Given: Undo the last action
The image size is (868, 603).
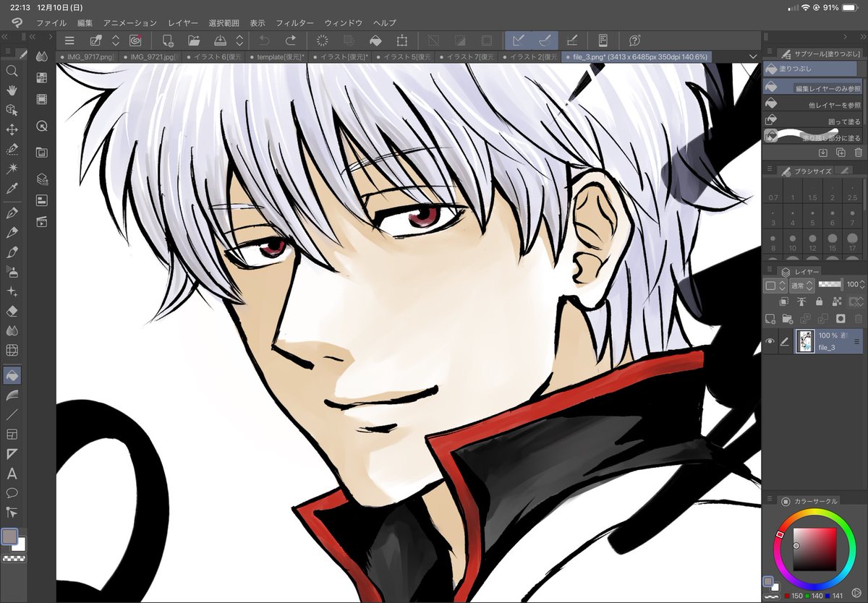Looking at the screenshot, I should coord(264,40).
